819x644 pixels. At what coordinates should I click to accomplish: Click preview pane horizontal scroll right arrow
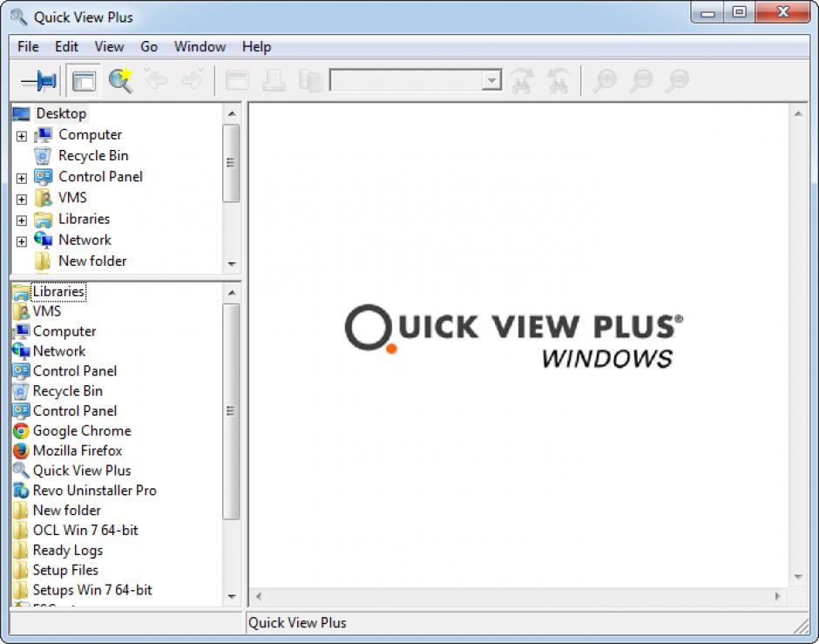tap(777, 596)
